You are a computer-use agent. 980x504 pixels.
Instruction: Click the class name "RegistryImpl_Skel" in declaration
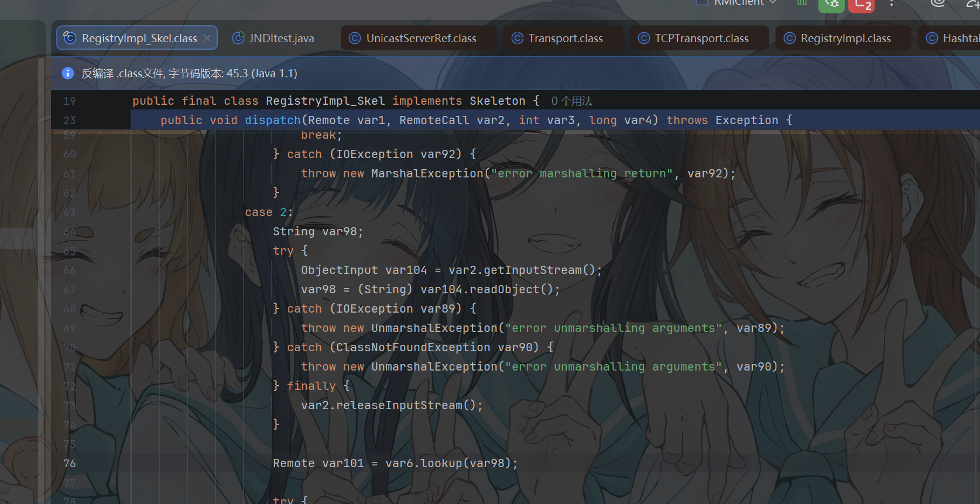pyautogui.click(x=325, y=101)
